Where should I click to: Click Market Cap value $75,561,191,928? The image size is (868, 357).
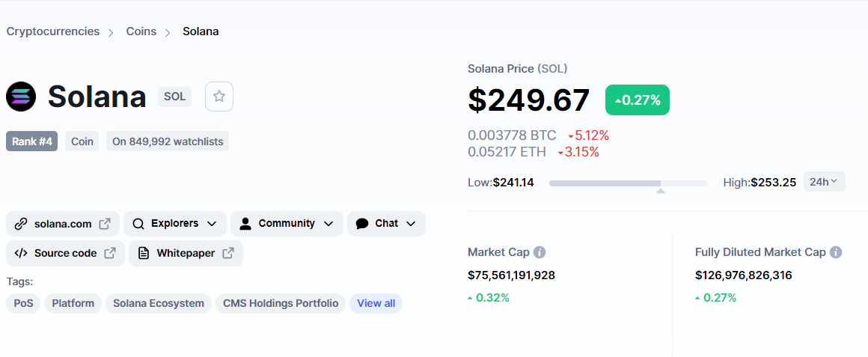[512, 275]
